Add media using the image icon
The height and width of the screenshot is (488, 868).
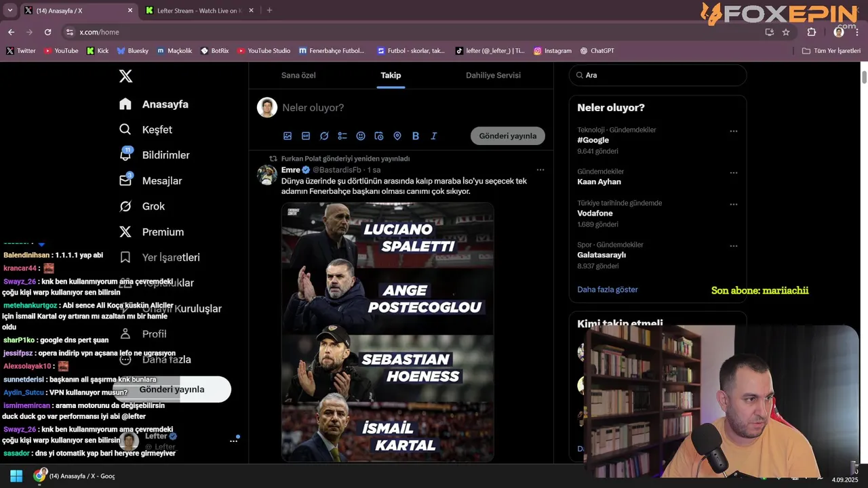click(288, 136)
